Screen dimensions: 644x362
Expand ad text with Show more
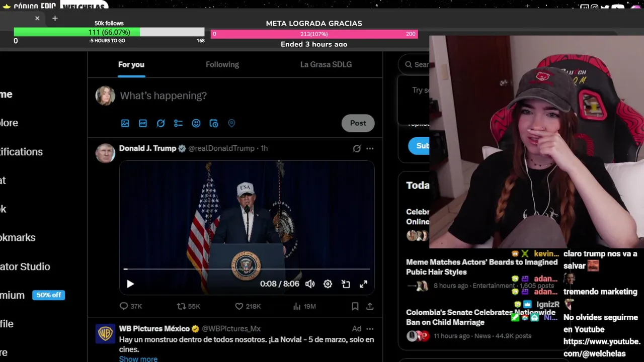pyautogui.click(x=138, y=358)
